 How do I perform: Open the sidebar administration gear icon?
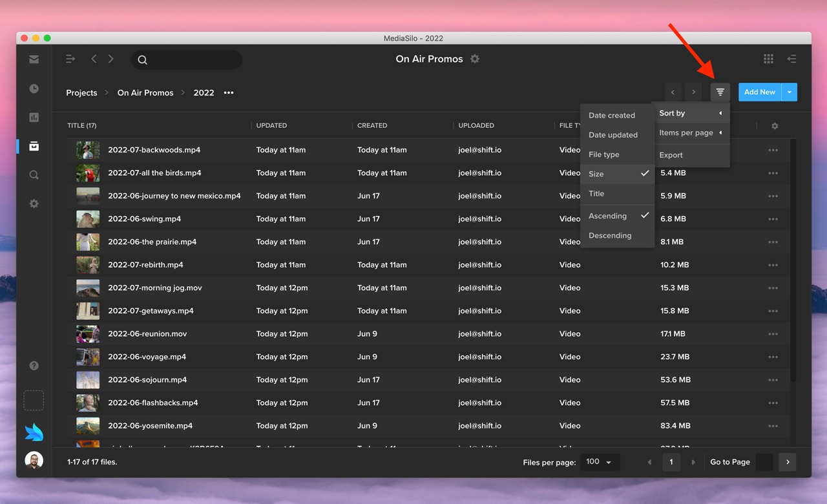pyautogui.click(x=34, y=204)
